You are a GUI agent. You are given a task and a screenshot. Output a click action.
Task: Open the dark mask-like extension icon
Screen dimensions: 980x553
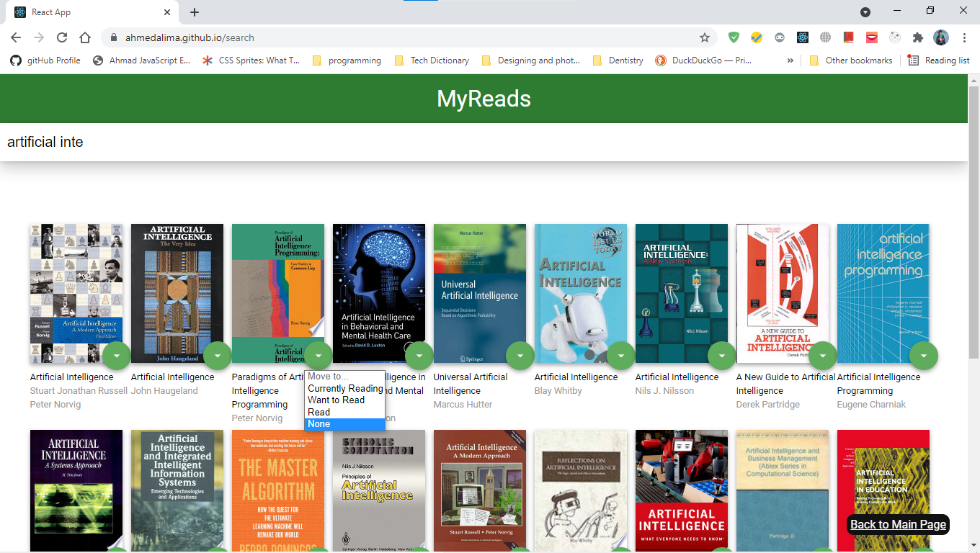(780, 37)
